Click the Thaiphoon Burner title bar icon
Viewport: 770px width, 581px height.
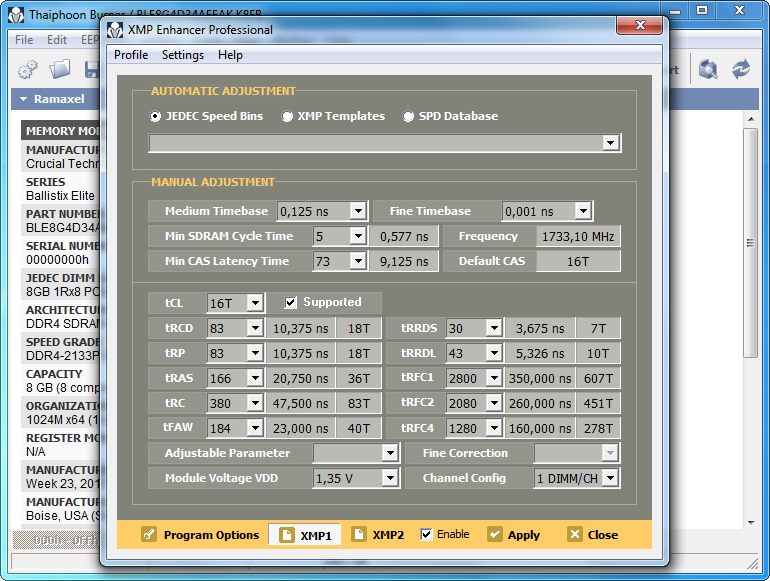[16, 15]
